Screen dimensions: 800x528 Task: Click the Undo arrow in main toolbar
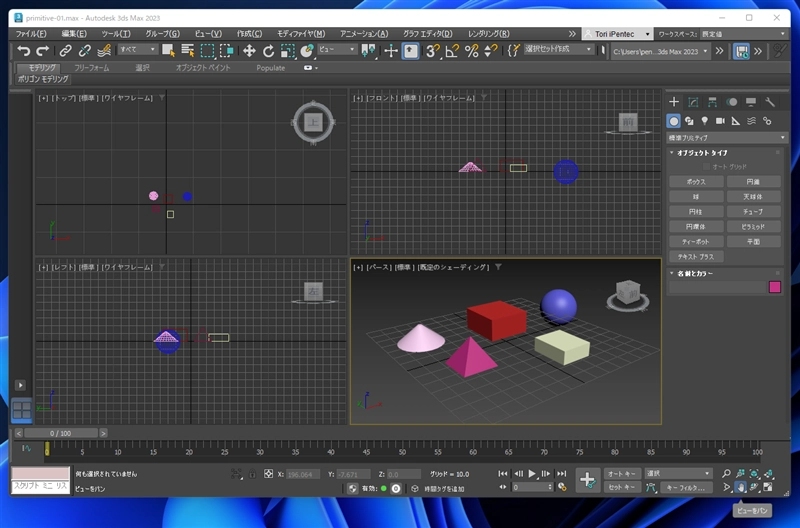coord(23,51)
